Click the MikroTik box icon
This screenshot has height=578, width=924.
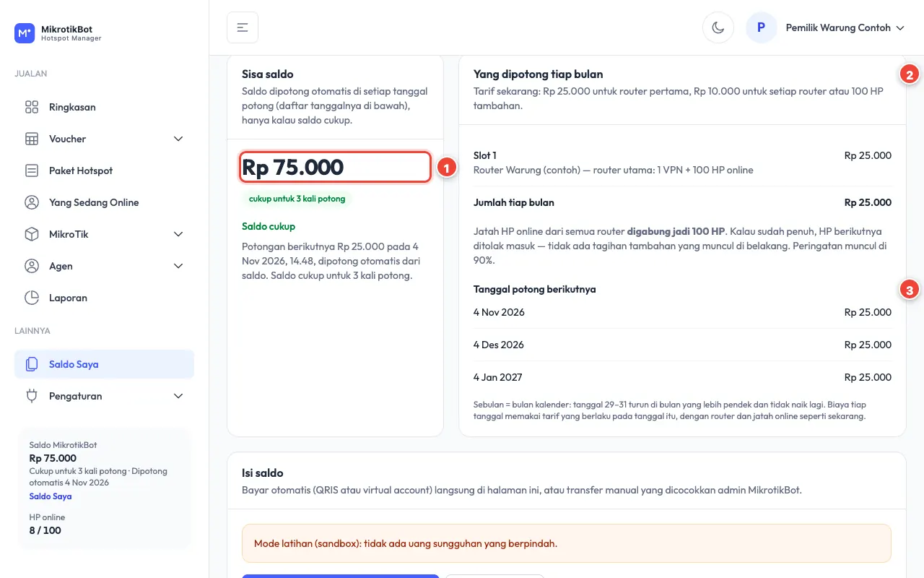click(x=32, y=234)
